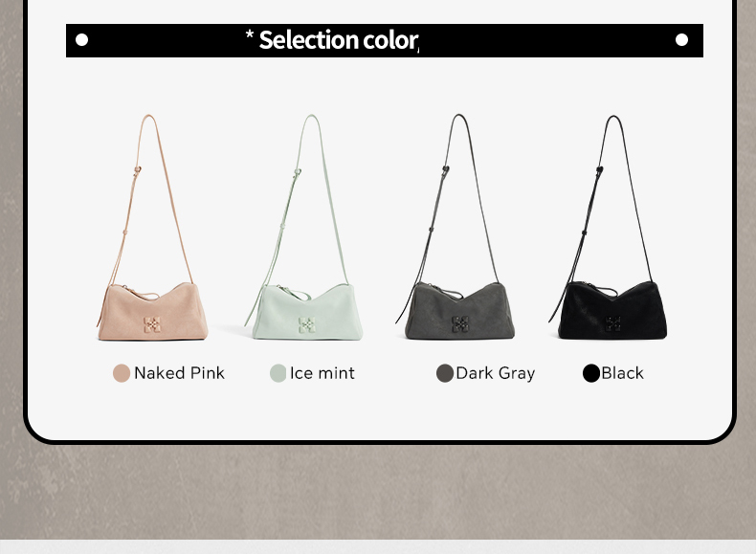This screenshot has width=756, height=554.
Task: Click the Naked Pink color swatch
Action: pyautogui.click(x=122, y=373)
